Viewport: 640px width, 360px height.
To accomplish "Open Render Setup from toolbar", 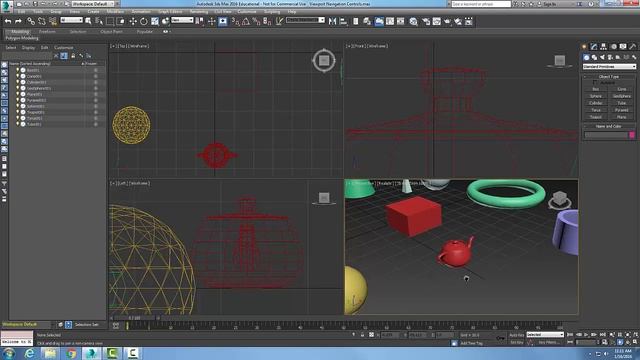I will [426, 21].
